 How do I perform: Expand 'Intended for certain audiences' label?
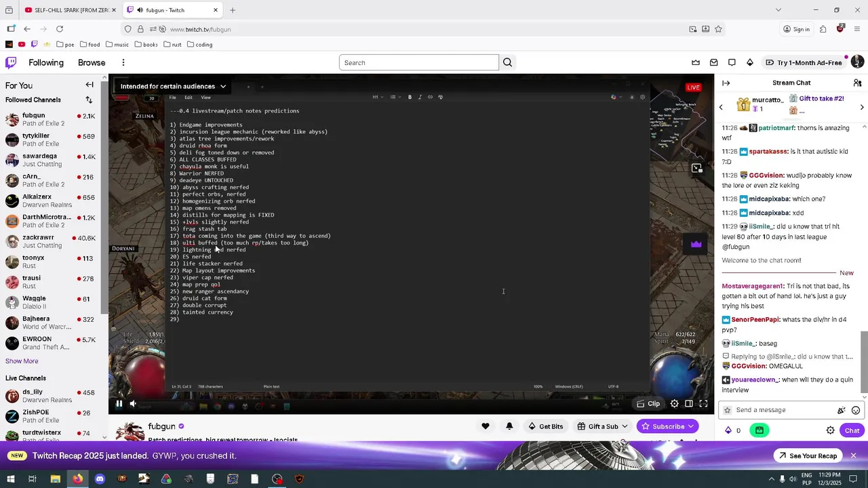click(173, 86)
